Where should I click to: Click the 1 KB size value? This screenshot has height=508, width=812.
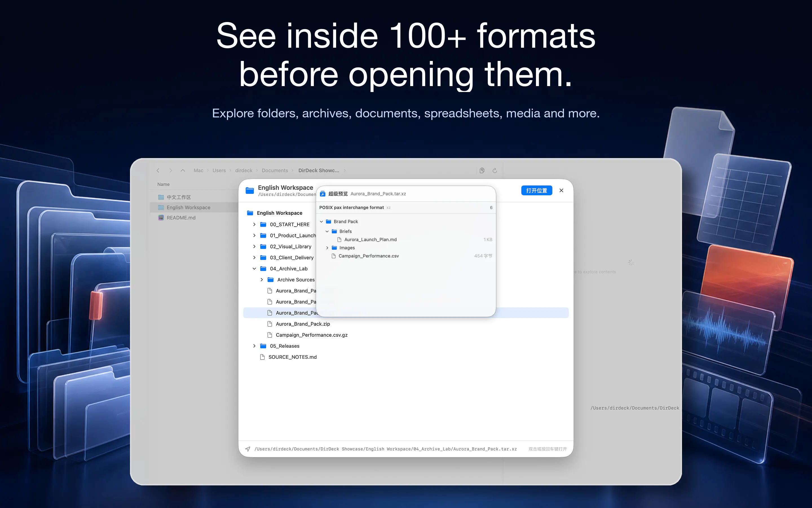[488, 240]
